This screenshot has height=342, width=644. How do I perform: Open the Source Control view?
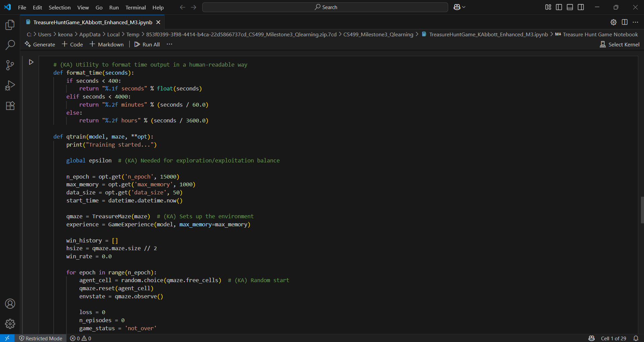[10, 65]
